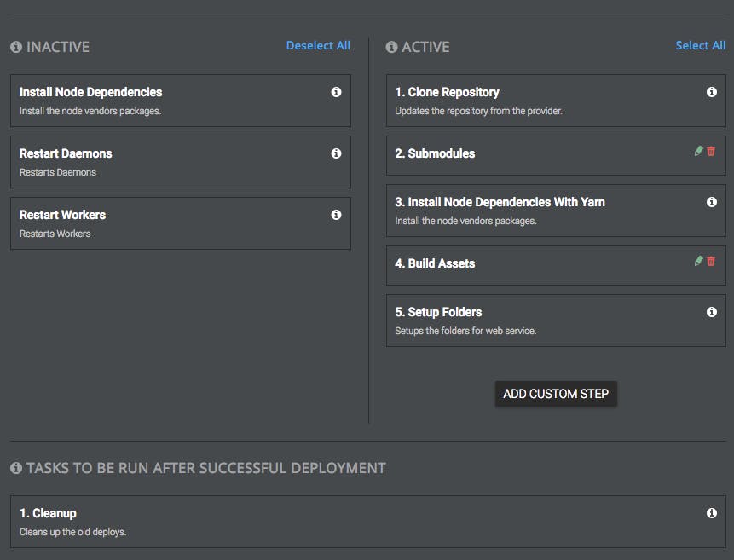Click info icon beside INACTIVE heading
The width and height of the screenshot is (734, 560).
pyautogui.click(x=16, y=47)
